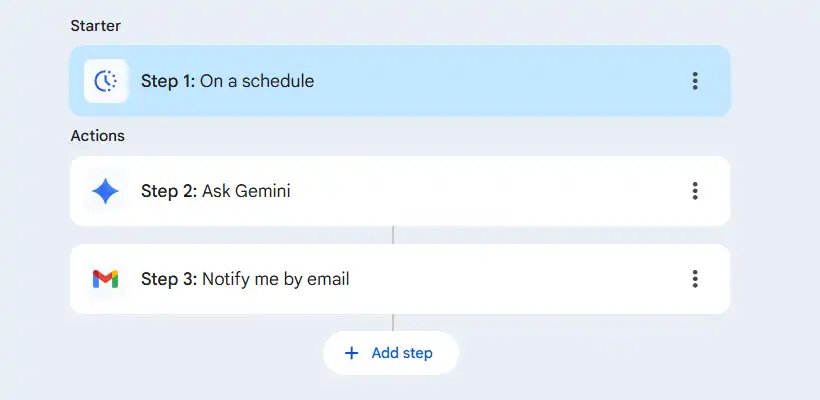The width and height of the screenshot is (820, 400).
Task: Click the Actions section heading
Action: pos(97,135)
